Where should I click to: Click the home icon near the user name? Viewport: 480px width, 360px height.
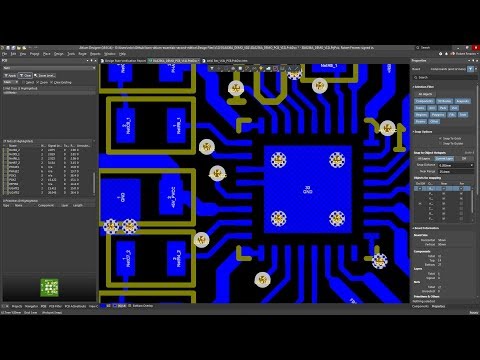point(440,54)
